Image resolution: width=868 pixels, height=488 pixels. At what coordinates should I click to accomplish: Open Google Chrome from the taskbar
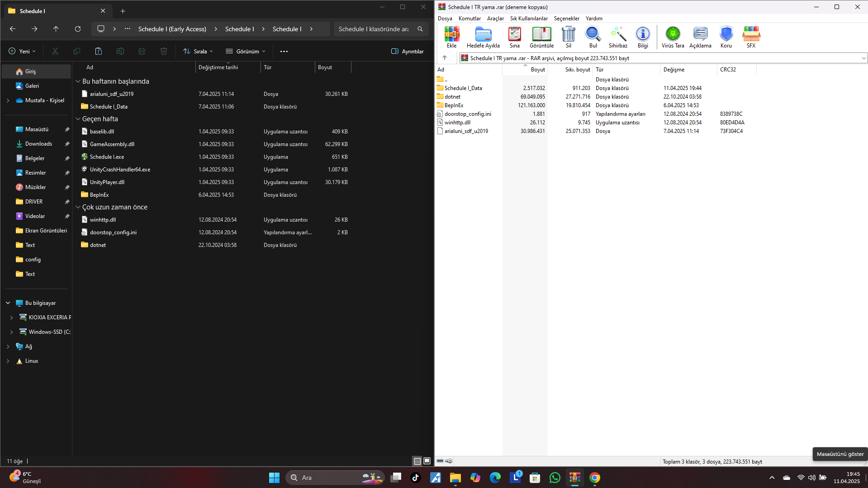(594, 478)
